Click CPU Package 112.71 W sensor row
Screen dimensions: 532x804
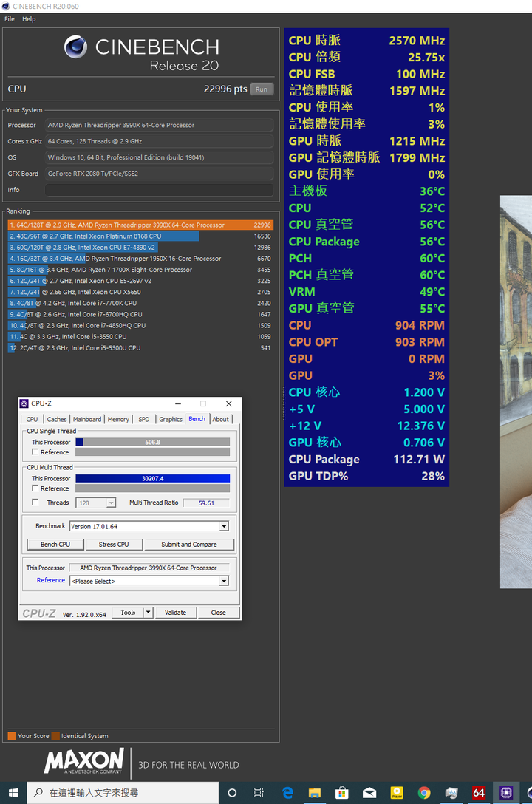[366, 460]
